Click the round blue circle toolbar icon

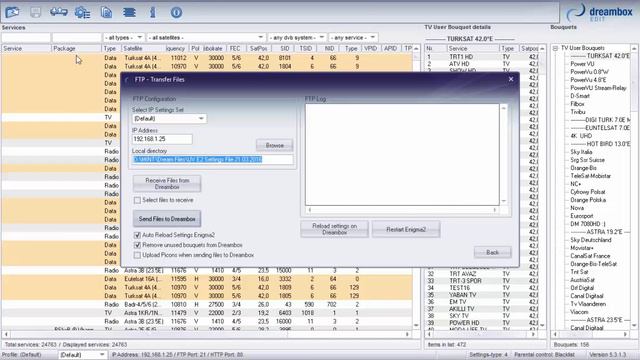point(176,13)
